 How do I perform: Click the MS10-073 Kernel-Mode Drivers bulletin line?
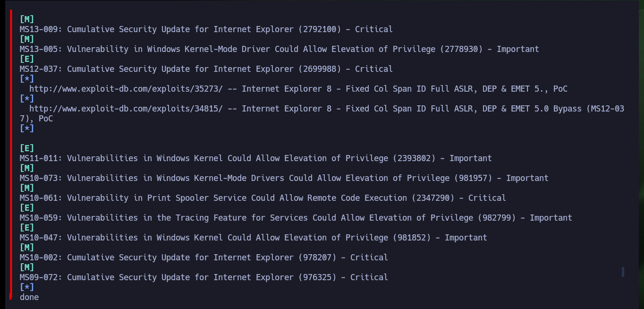[284, 178]
